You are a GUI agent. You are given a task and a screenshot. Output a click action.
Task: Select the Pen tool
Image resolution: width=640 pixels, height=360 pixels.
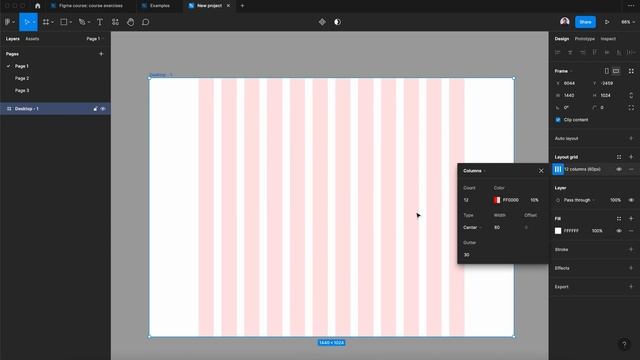82,22
